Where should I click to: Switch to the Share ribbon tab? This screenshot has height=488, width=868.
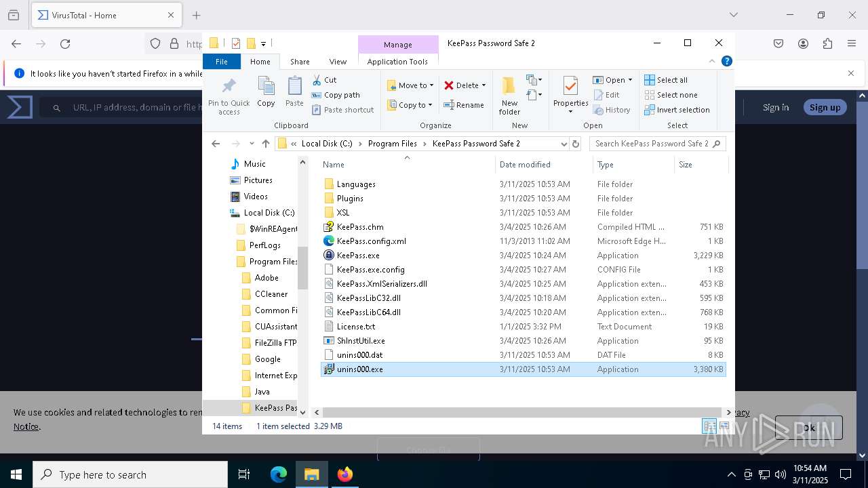tap(300, 62)
